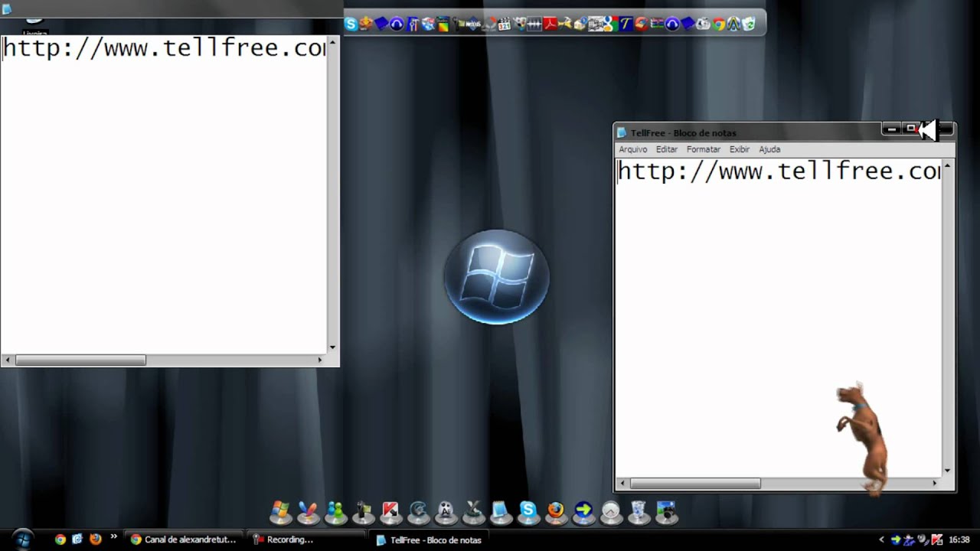Open the Arquivo menu in Bloco de notas

pyautogui.click(x=632, y=149)
